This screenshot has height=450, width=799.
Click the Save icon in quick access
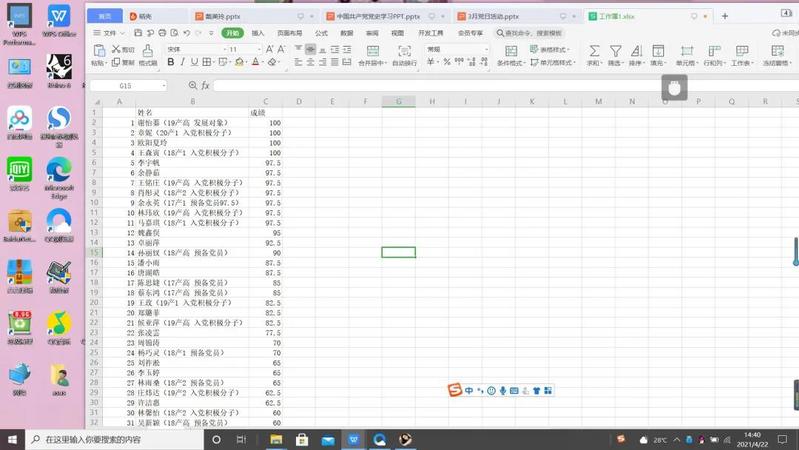point(138,33)
